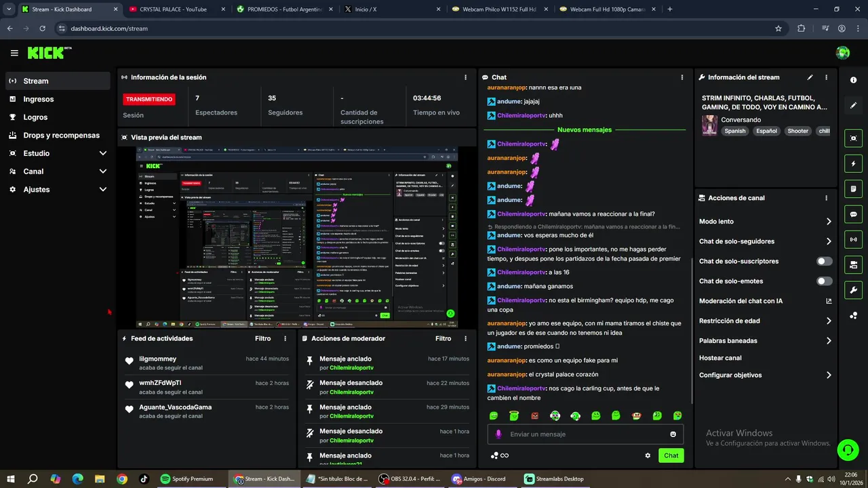Open the user avatar in the top right

click(x=843, y=53)
